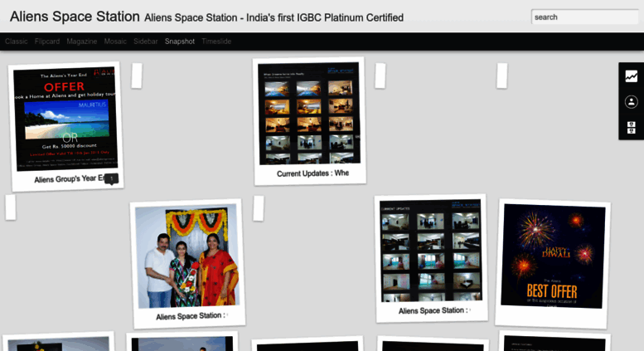Open the Aliens Space Station blog title
The height and width of the screenshot is (351, 644).
(75, 17)
